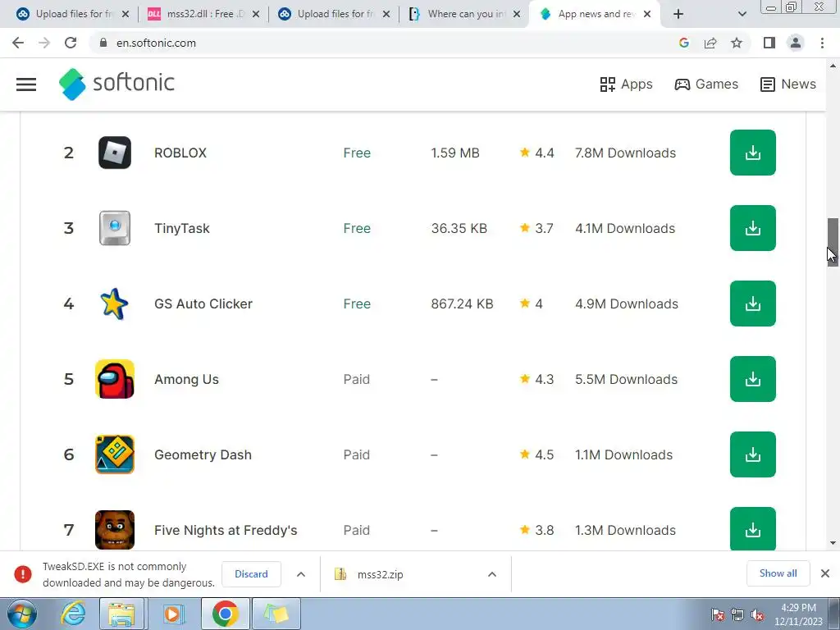This screenshot has width=840, height=630.
Task: Expand options for the TweakSD.EXE download
Action: 301,574
